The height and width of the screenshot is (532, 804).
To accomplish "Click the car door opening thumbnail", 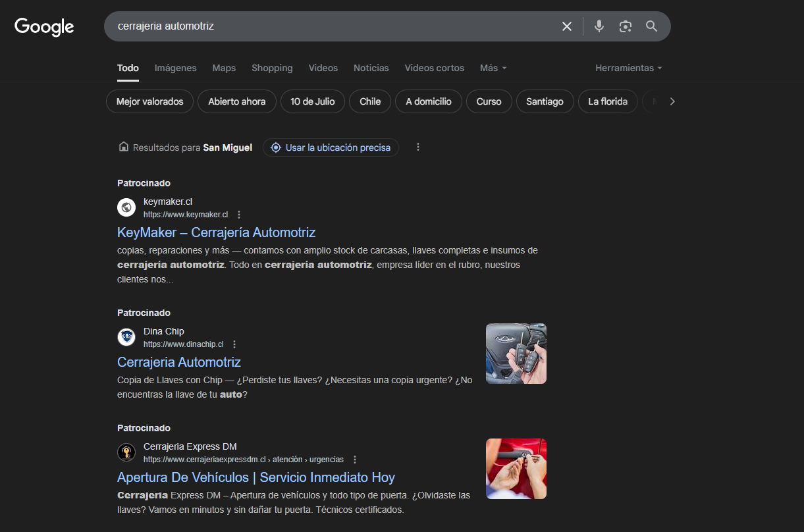I will click(x=516, y=469).
